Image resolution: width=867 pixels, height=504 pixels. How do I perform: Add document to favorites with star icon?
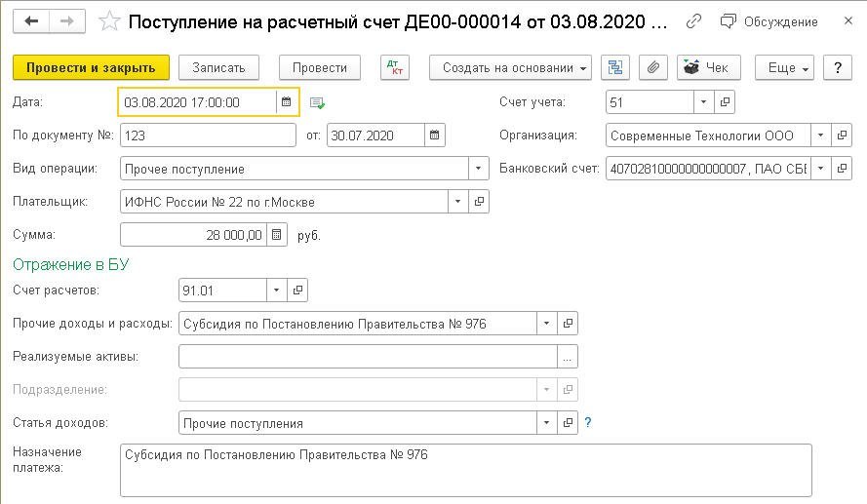(111, 20)
